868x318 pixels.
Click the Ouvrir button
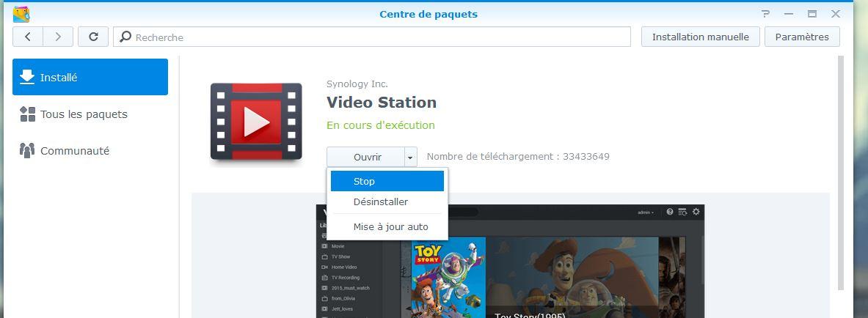366,157
